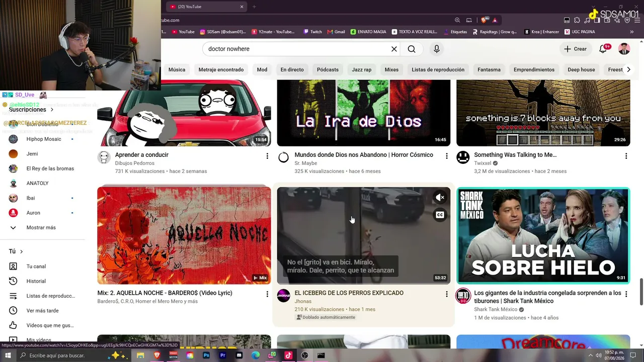Select the En directo filter chip
Image resolution: width=644 pixels, height=362 pixels.
(x=292, y=69)
